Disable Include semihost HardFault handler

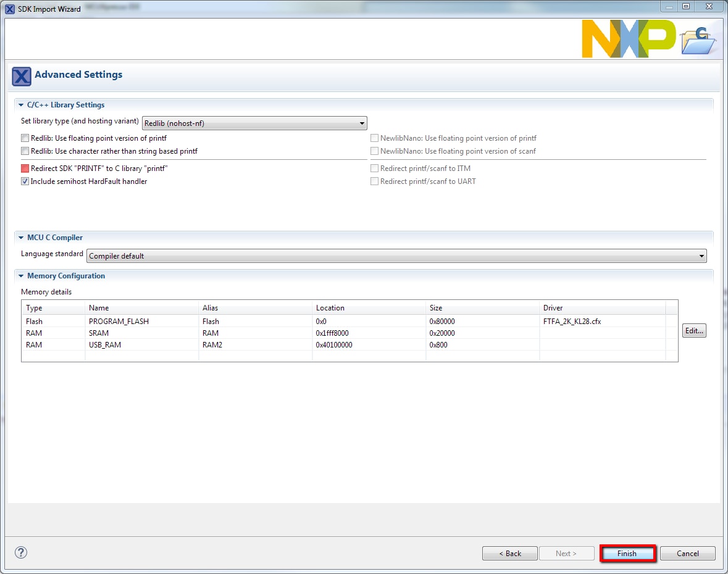25,181
